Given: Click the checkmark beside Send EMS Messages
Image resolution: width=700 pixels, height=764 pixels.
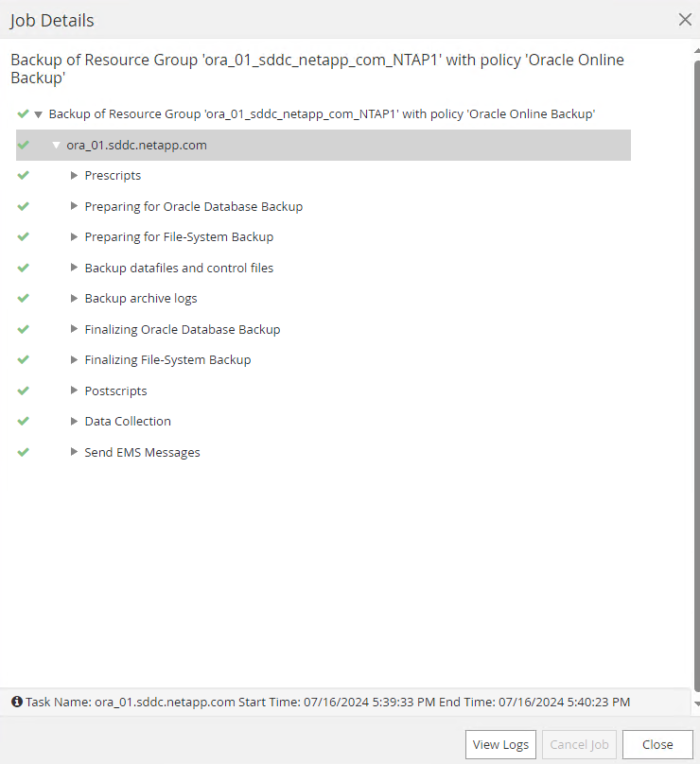Looking at the screenshot, I should (x=24, y=452).
